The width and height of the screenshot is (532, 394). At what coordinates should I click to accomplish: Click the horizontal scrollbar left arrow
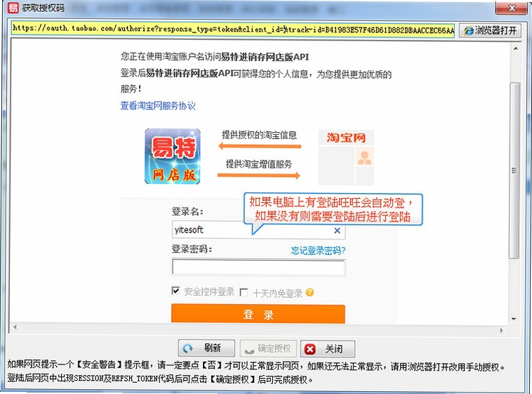click(x=15, y=327)
